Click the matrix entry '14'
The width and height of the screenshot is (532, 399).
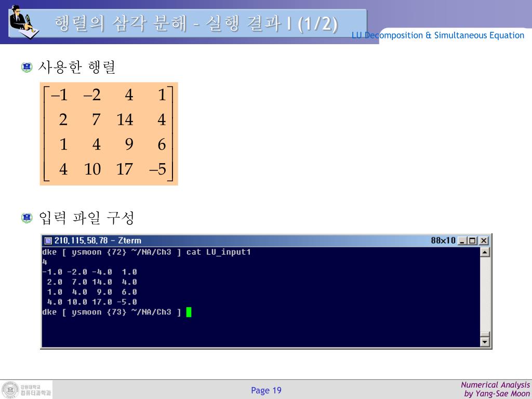pyautogui.click(x=125, y=119)
